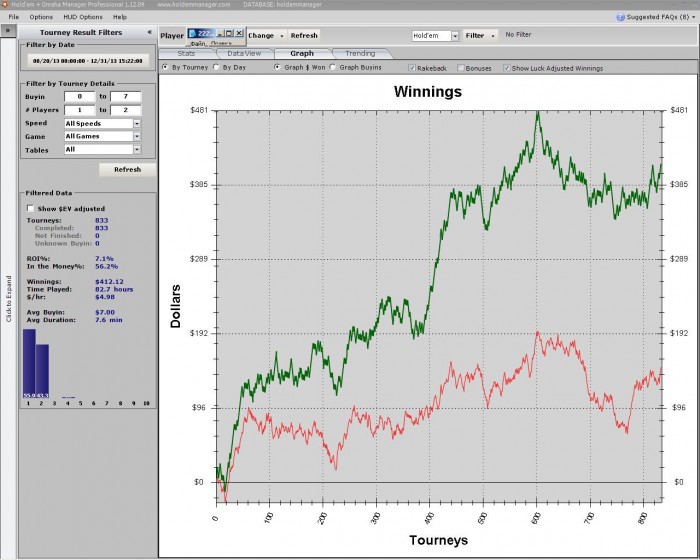This screenshot has height=560, width=700.
Task: Expand Suggested FAQs dropdown arrow
Action: (693, 17)
